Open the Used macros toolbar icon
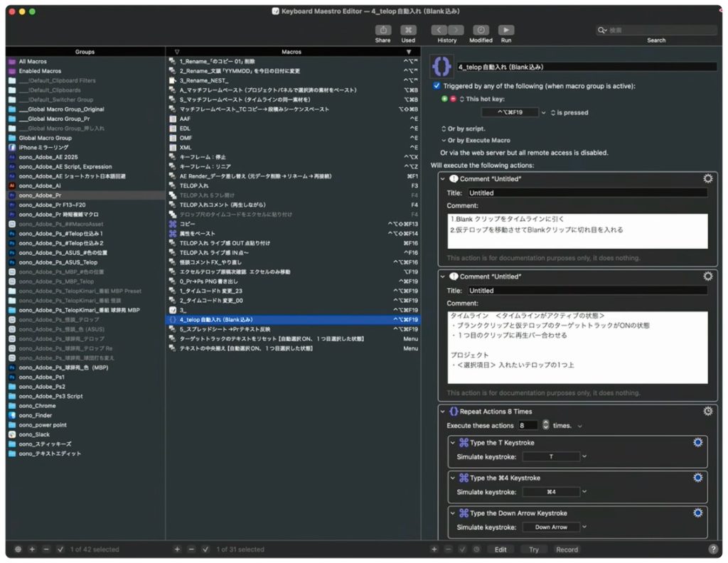Screen dimensions: 728x563 [408, 31]
